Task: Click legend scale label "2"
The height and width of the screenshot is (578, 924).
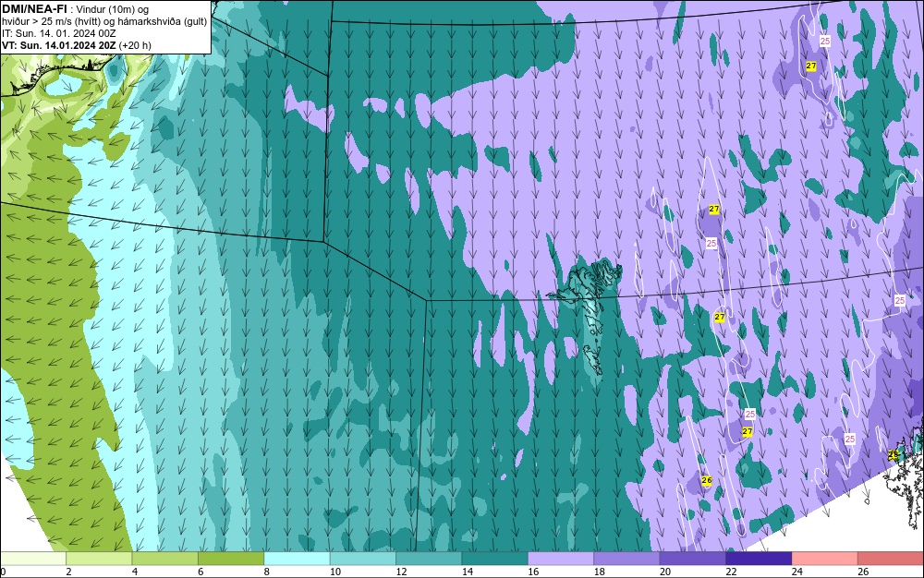Action: (69, 572)
